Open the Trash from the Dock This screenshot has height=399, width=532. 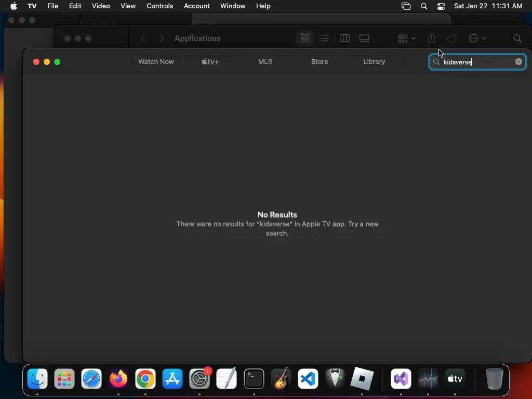(495, 378)
